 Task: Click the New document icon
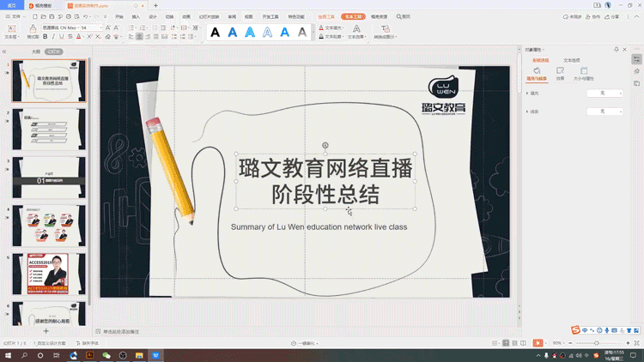[35, 17]
